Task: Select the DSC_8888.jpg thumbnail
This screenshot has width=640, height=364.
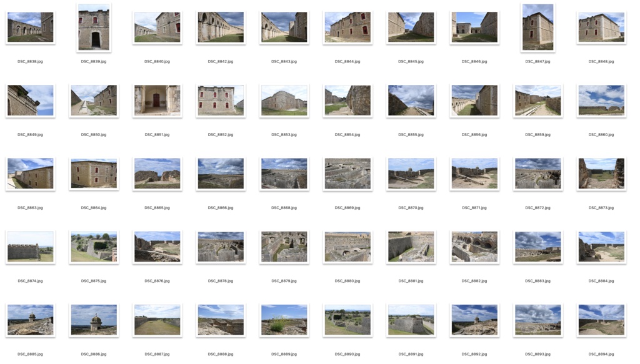Action: tap(221, 320)
